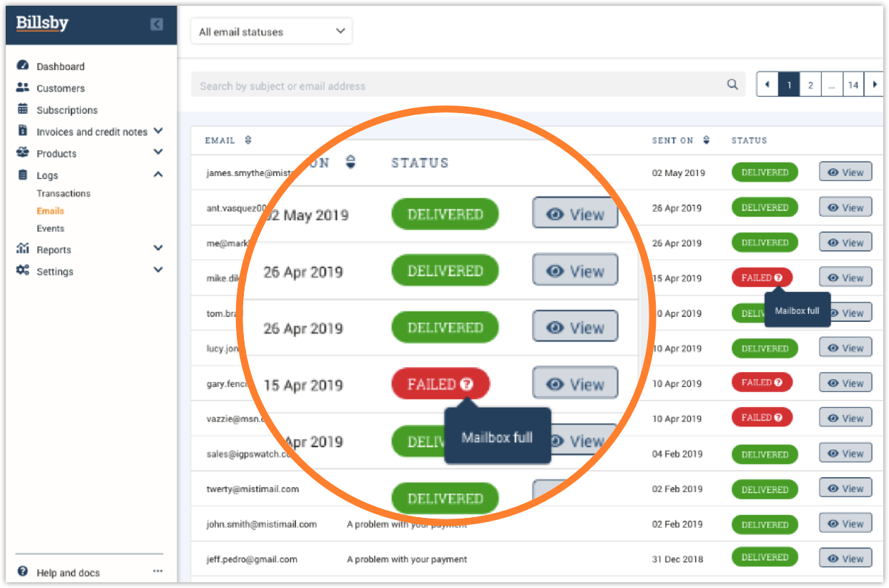Click john.smith@mistimail.com email address
Viewport: 889px width, 588px height.
262,524
